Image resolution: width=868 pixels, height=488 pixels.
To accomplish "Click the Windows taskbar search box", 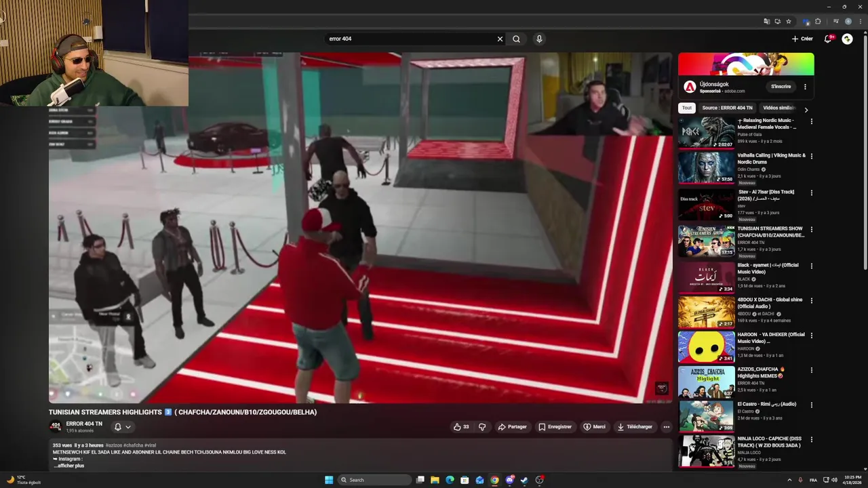I will (x=375, y=480).
